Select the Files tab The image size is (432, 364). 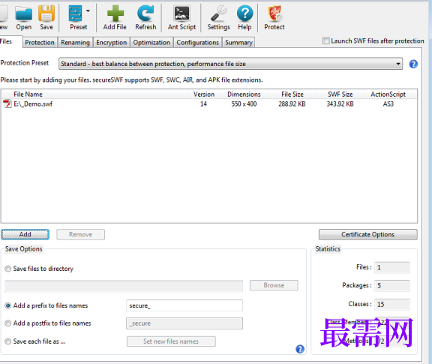10,41
